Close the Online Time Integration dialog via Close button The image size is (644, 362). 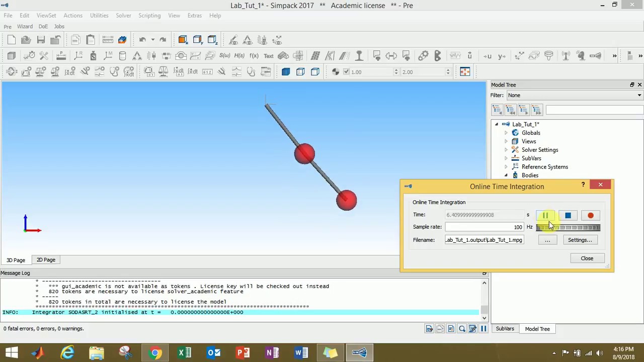click(587, 258)
